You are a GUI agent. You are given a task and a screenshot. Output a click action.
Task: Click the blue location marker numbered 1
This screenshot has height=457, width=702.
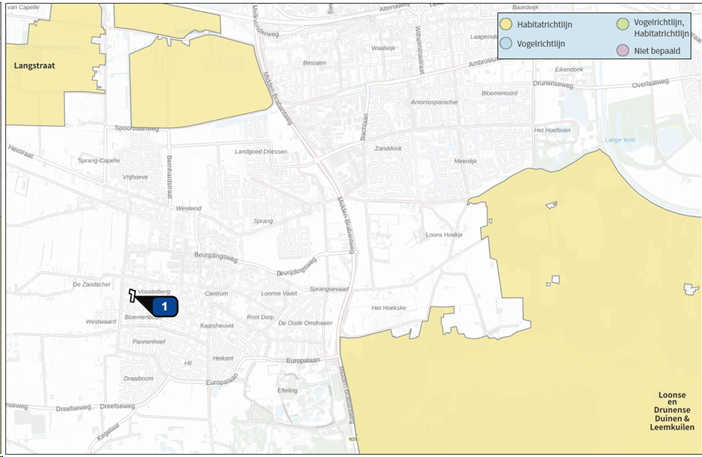point(165,307)
